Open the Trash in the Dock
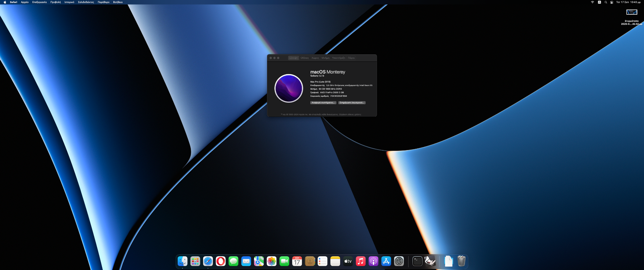The width and height of the screenshot is (644, 270). click(462, 261)
